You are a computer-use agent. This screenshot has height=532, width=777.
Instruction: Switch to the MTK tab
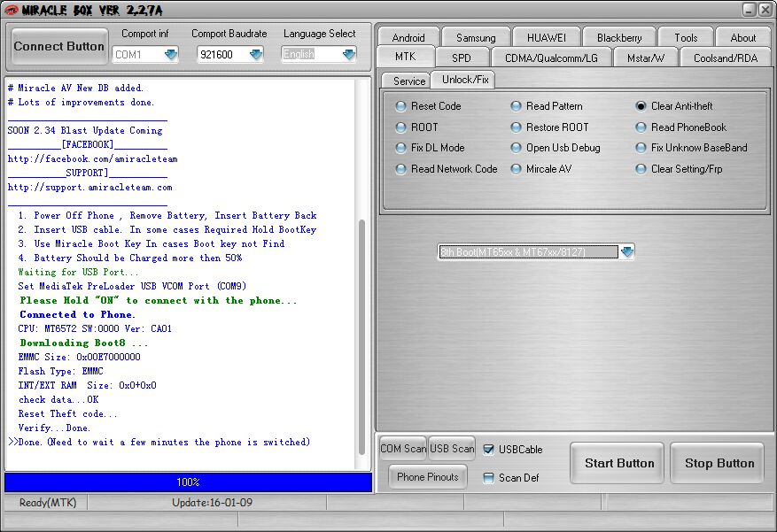[x=406, y=57]
